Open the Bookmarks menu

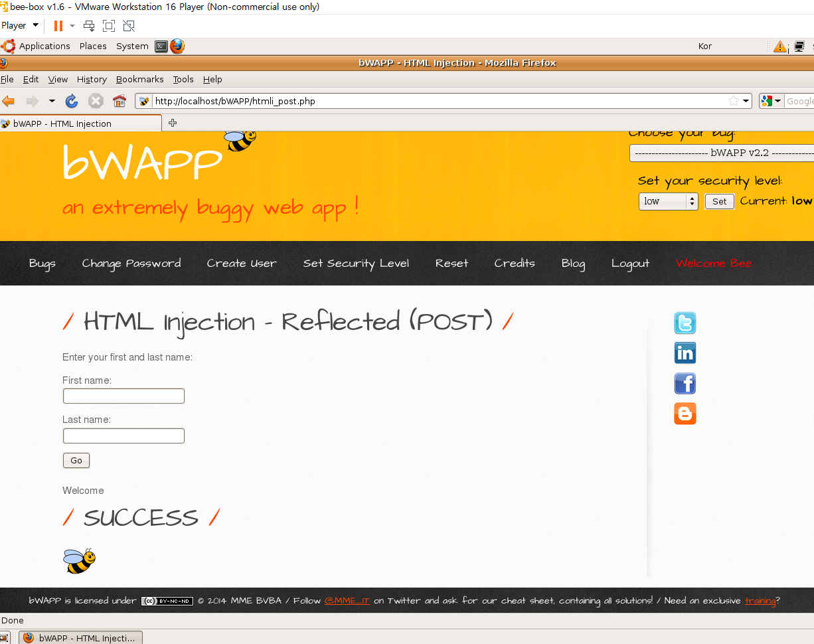click(139, 79)
